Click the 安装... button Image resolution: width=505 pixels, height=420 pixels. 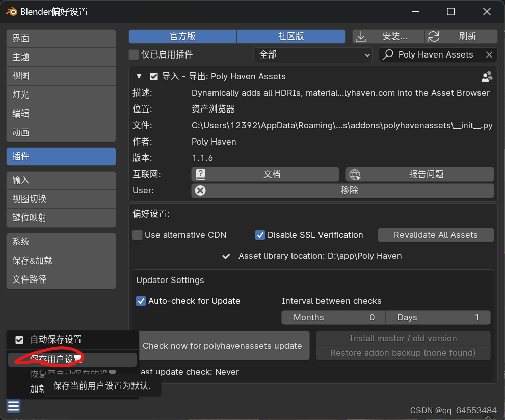388,36
